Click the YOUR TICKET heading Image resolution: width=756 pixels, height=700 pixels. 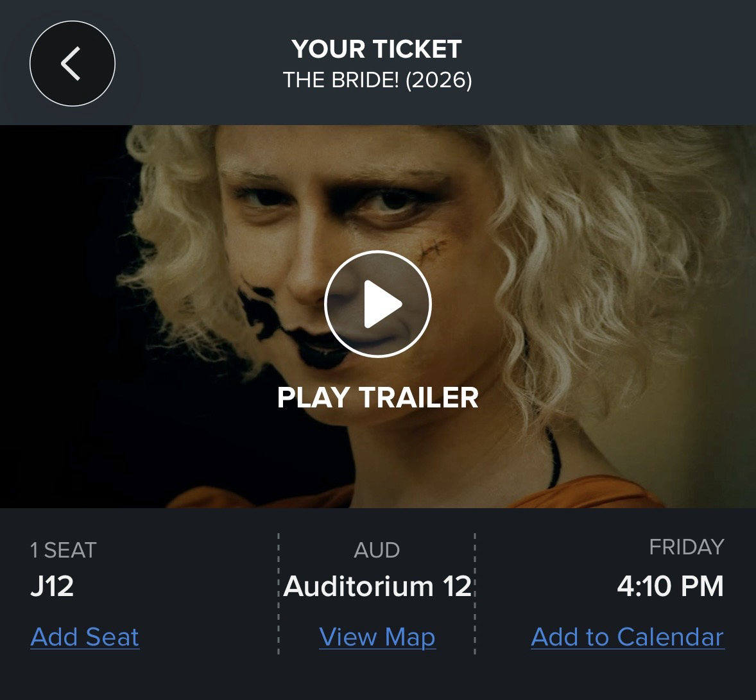click(377, 49)
